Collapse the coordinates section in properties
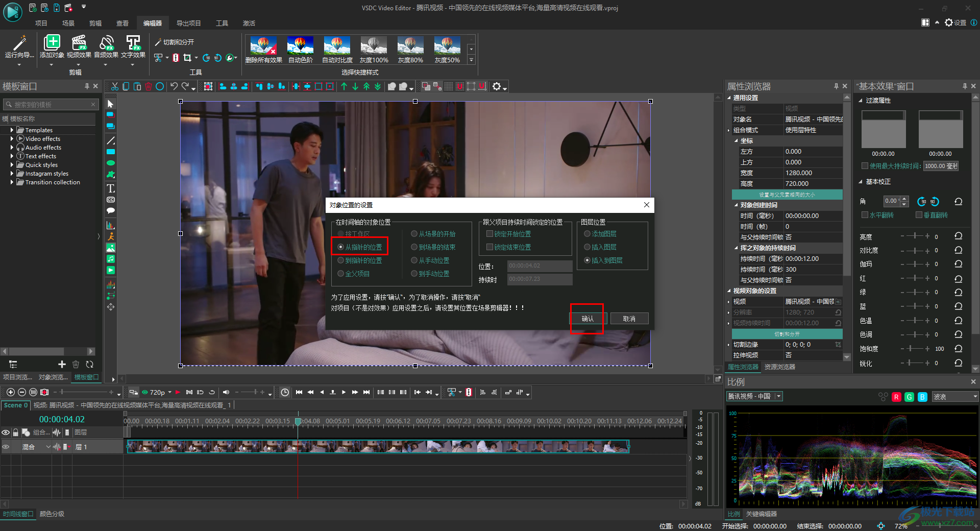This screenshot has height=531, width=980. (736, 141)
